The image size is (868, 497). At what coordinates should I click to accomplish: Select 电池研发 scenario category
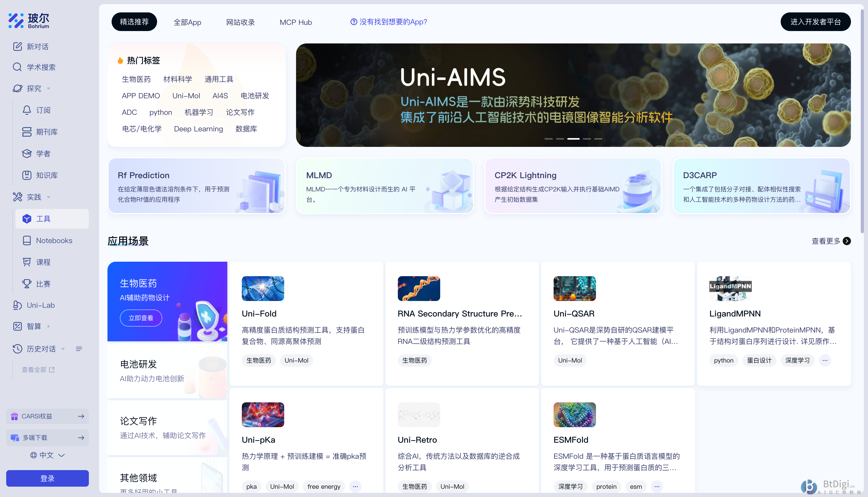167,370
